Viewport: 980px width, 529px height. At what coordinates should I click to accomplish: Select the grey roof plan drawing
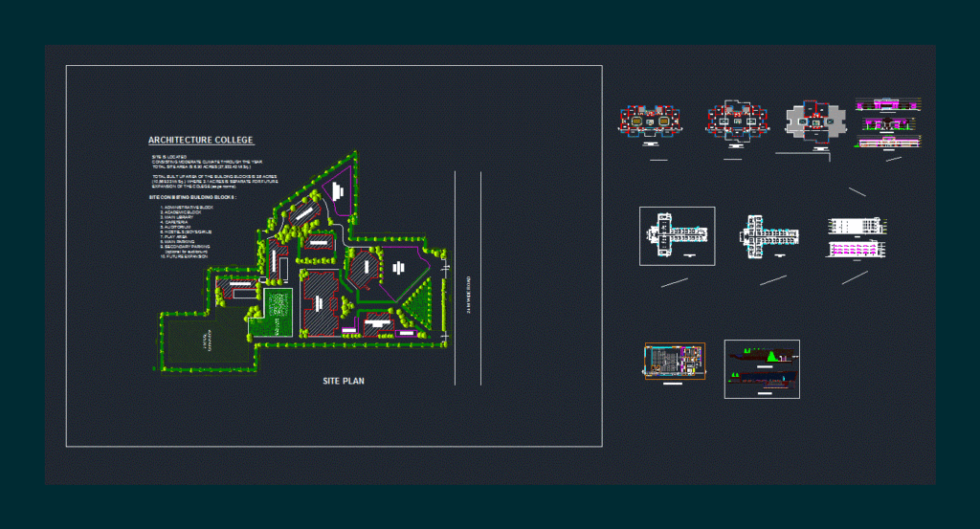(815, 123)
